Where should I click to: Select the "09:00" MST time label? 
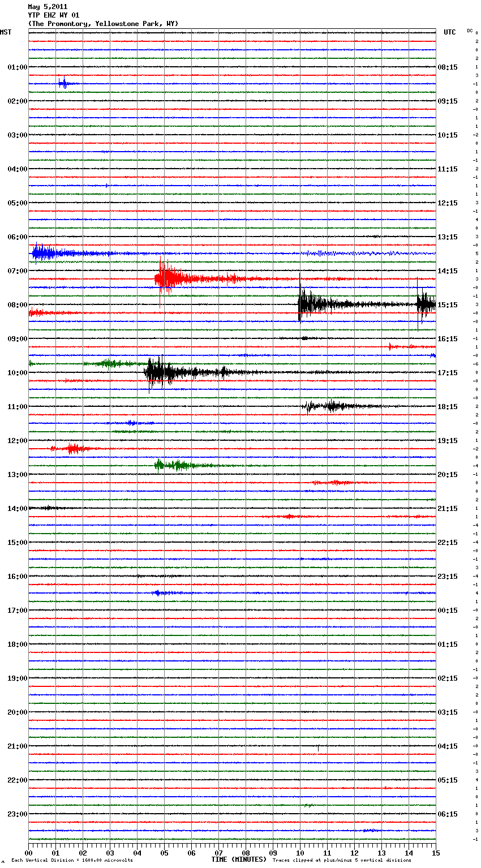[18, 339]
